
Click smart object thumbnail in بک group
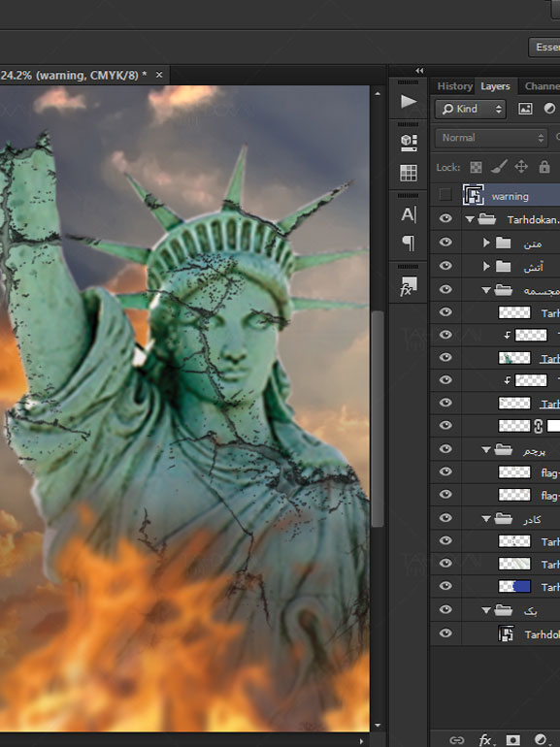506,633
